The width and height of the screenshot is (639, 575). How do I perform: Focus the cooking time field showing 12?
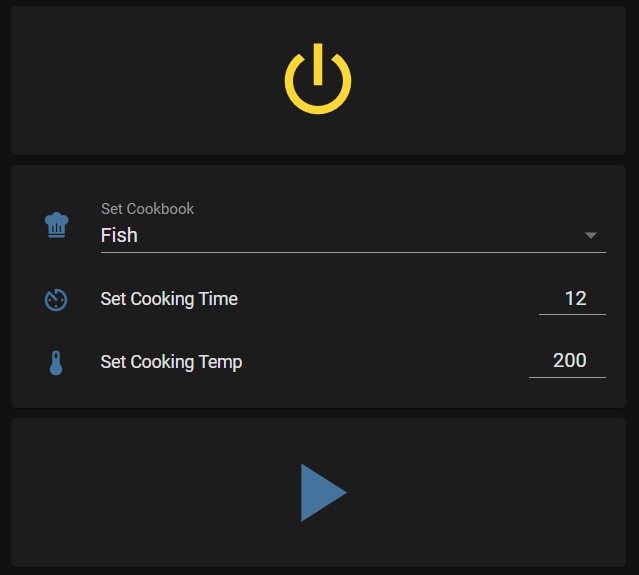tap(572, 299)
